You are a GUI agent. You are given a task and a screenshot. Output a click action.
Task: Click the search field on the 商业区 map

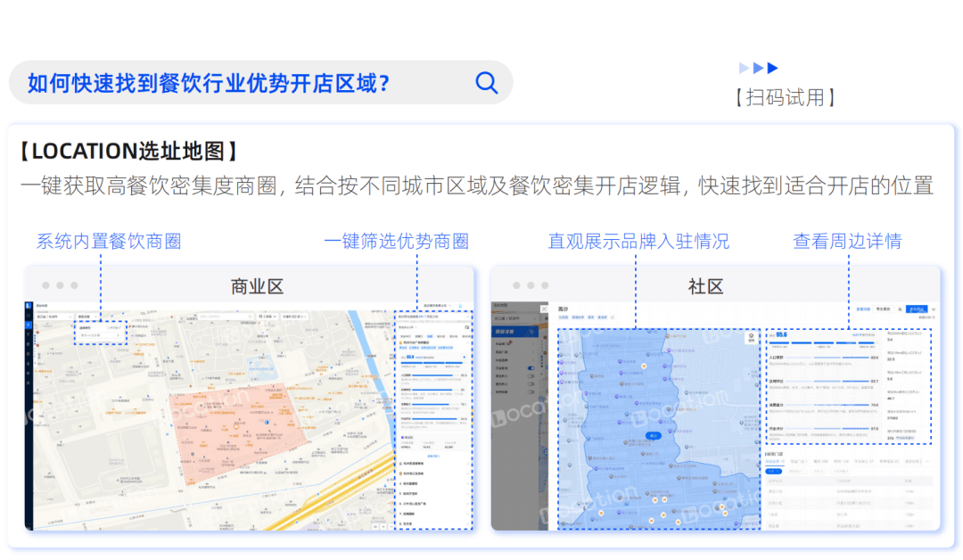pos(226,317)
